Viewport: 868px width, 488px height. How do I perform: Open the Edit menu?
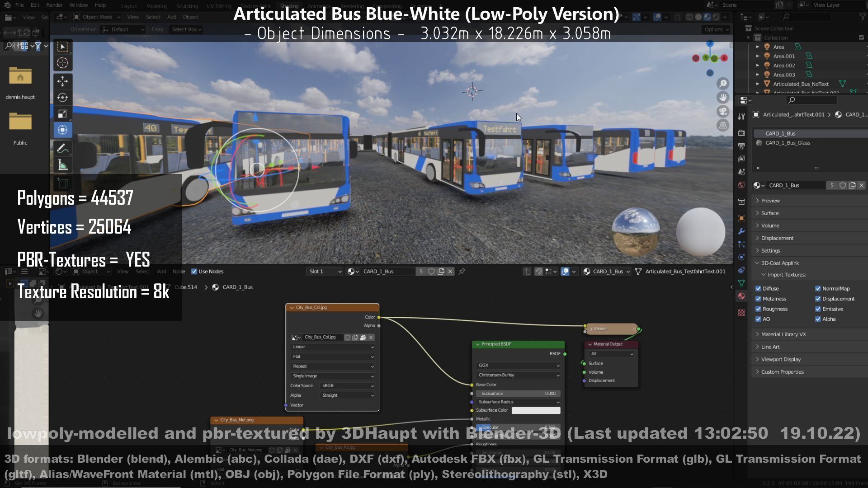[35, 5]
